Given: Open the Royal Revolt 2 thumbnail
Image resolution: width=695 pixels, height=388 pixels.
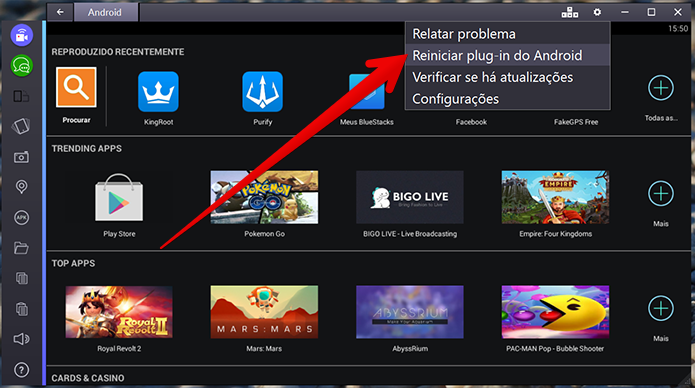Looking at the screenshot, I should 119,312.
